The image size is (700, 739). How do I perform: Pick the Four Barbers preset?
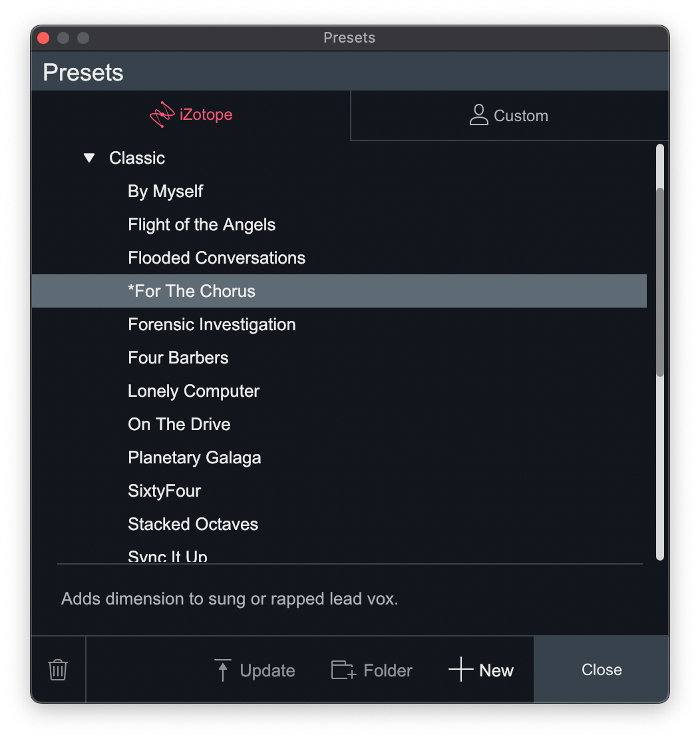tap(178, 358)
